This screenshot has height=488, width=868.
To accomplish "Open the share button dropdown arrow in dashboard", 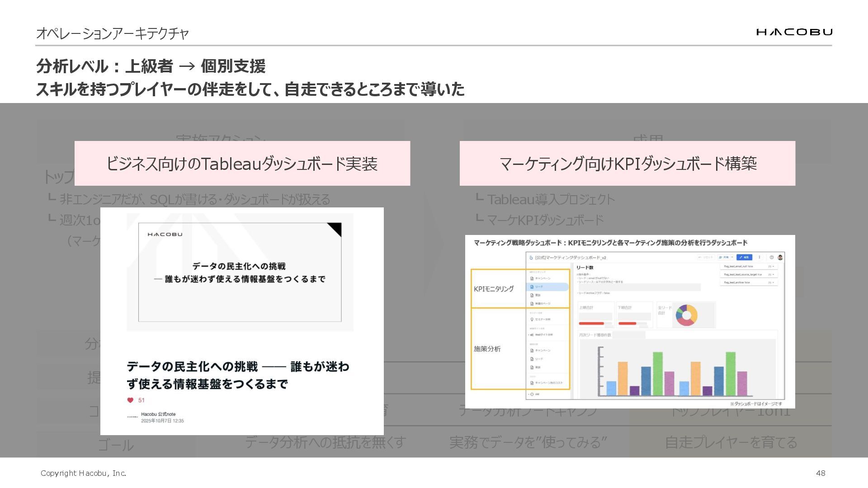I will click(x=732, y=257).
